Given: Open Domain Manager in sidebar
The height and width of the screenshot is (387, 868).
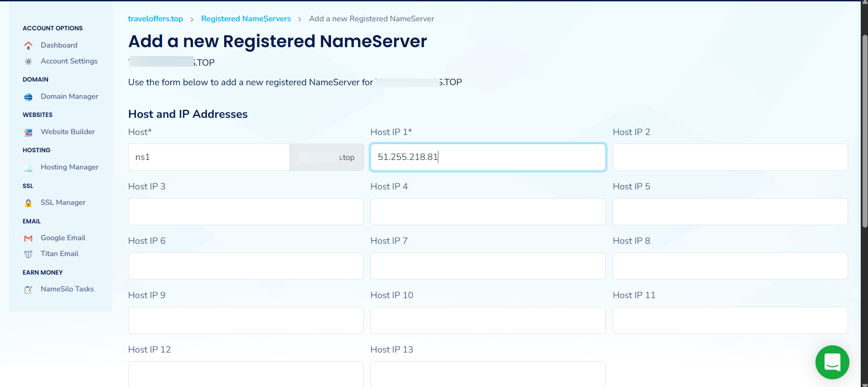Looking at the screenshot, I should click(x=69, y=97).
